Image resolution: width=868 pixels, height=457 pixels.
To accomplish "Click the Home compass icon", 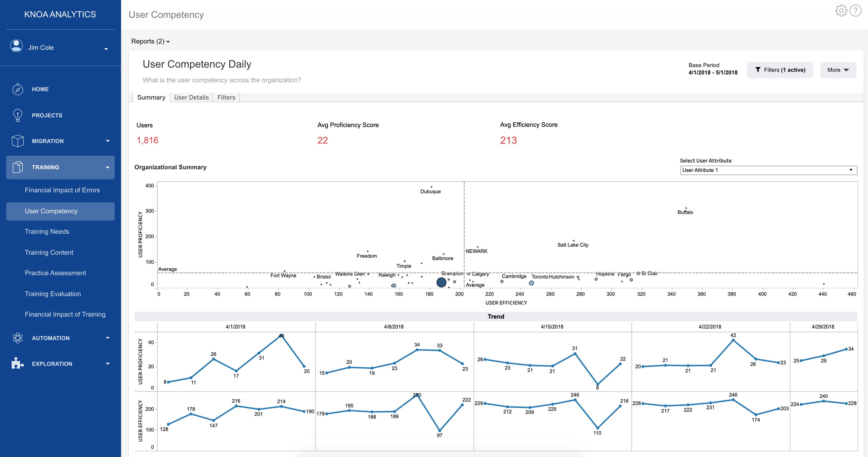I will coord(18,89).
